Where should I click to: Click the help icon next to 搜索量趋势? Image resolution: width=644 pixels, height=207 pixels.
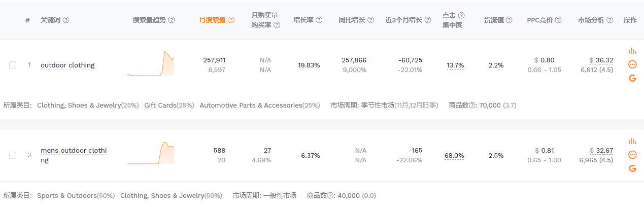[x=172, y=20]
